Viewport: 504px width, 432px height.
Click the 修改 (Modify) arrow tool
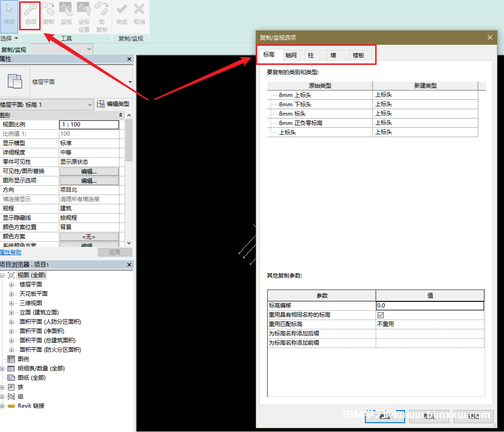(x=9, y=14)
